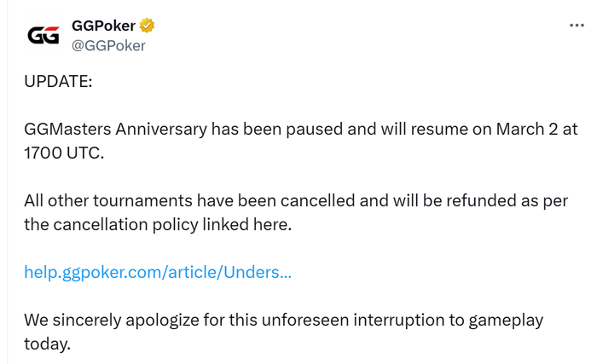Screen dimensions: 597x364
Task: Click the "UPDATE:" heading text
Action: point(58,81)
